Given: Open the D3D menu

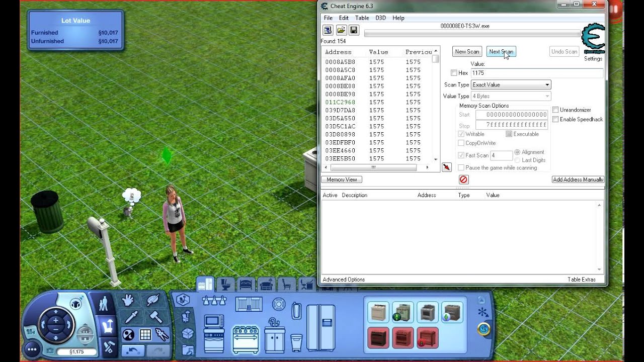Looking at the screenshot, I should 380,18.
